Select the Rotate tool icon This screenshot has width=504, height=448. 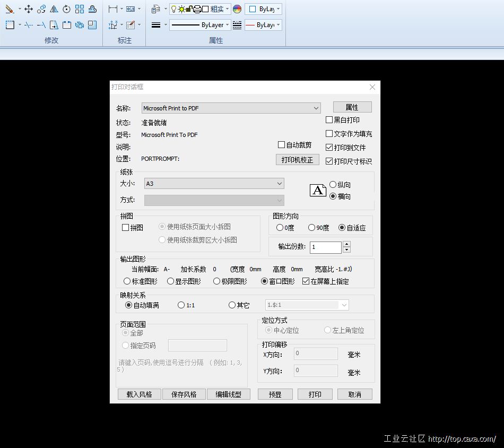66,9
